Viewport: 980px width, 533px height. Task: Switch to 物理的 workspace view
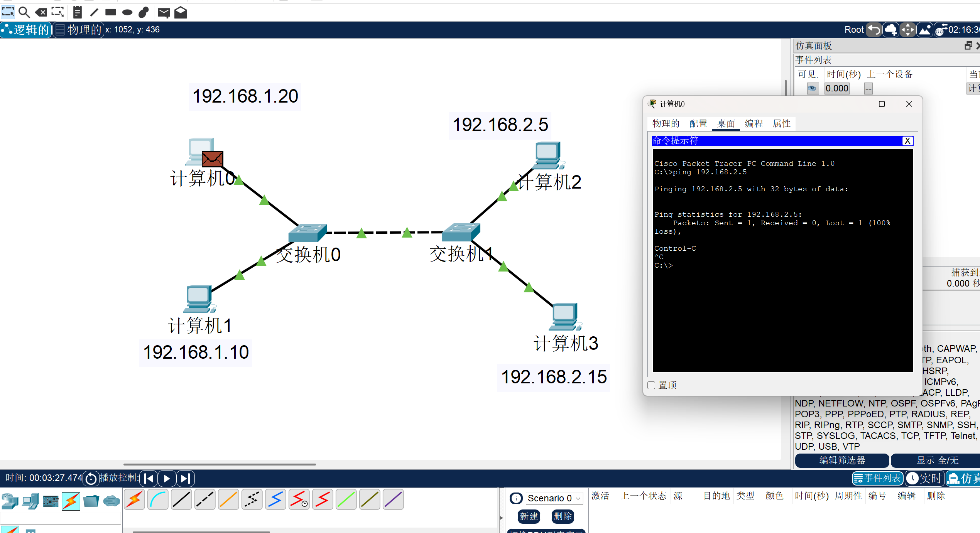pos(79,30)
